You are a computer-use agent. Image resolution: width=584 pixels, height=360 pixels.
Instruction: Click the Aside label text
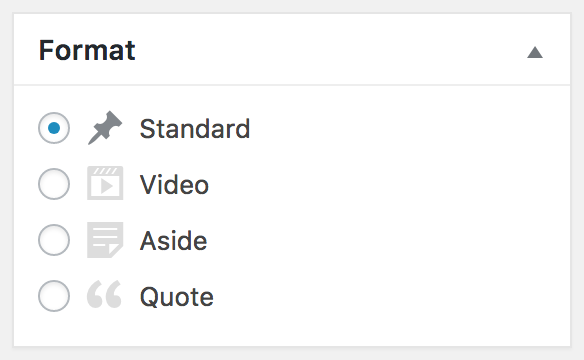[x=174, y=240]
